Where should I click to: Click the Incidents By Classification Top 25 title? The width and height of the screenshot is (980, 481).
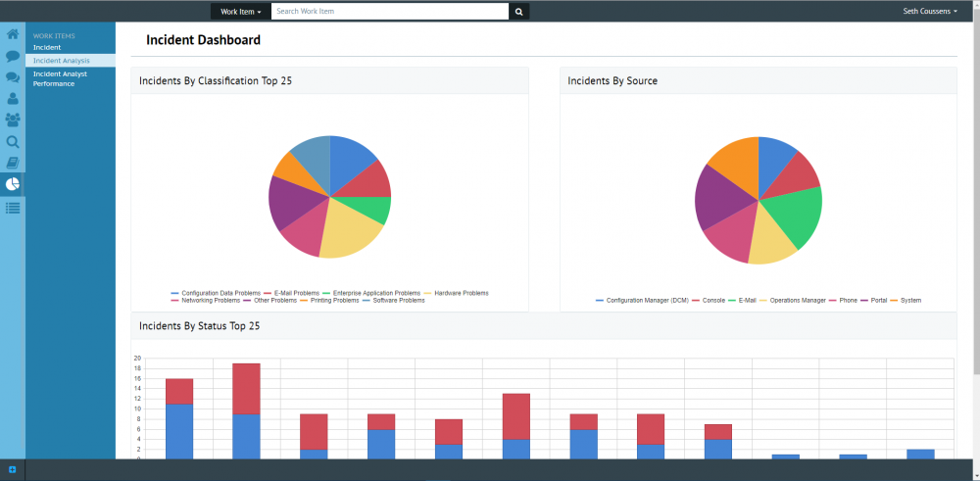[x=216, y=80]
